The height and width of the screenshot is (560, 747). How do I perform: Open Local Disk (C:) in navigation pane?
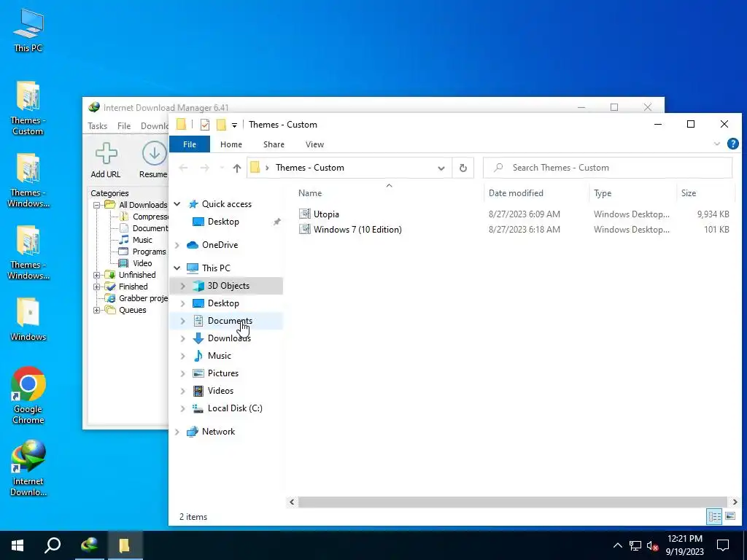pos(235,408)
